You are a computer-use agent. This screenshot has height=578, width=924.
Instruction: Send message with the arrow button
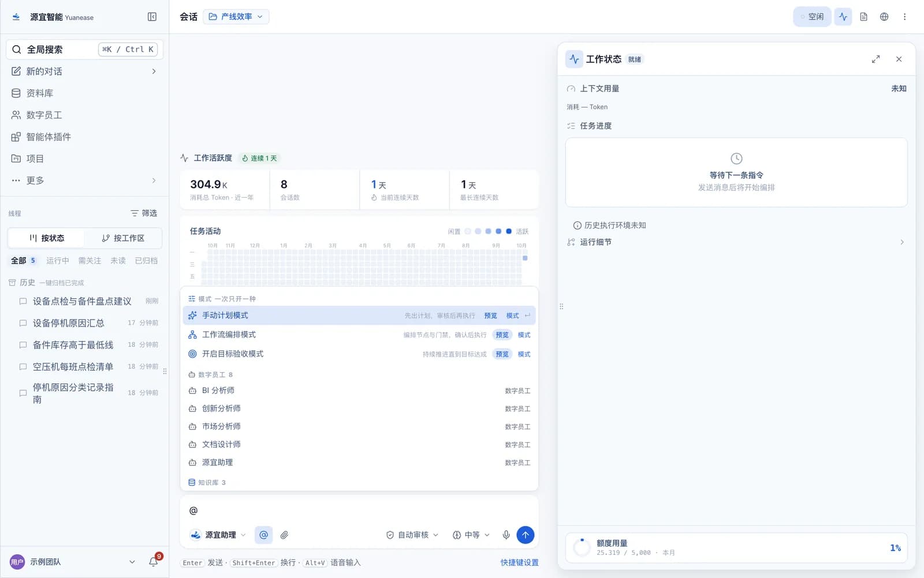(x=525, y=535)
